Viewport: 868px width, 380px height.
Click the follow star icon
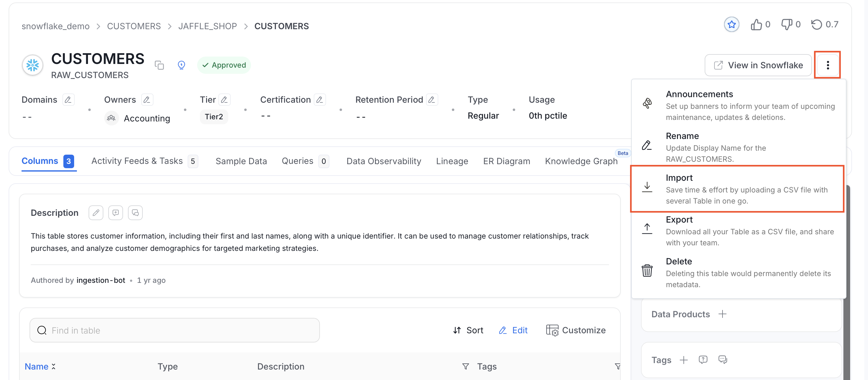tap(731, 25)
